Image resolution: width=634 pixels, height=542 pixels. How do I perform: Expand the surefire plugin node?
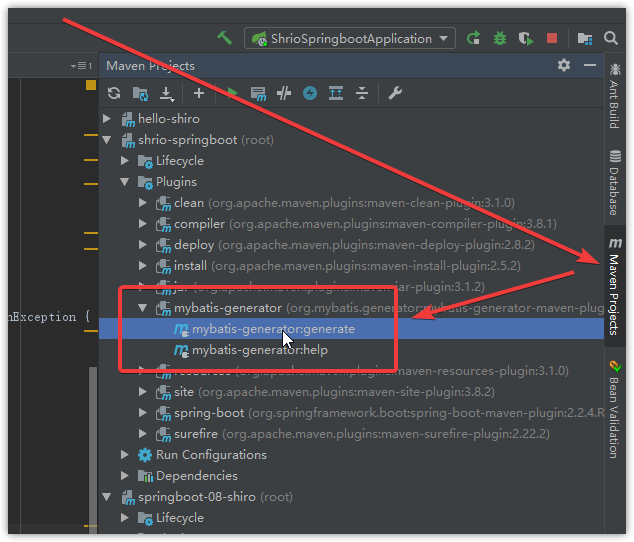[142, 434]
